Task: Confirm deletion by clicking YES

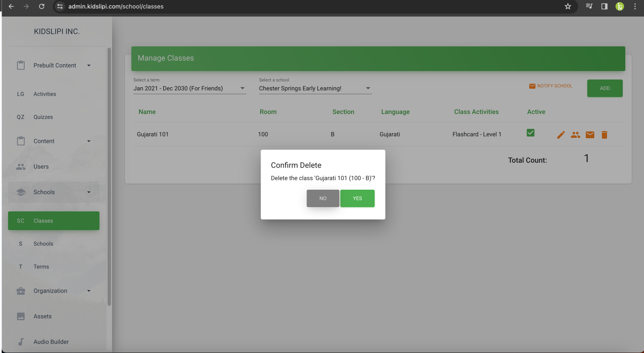Action: (357, 198)
